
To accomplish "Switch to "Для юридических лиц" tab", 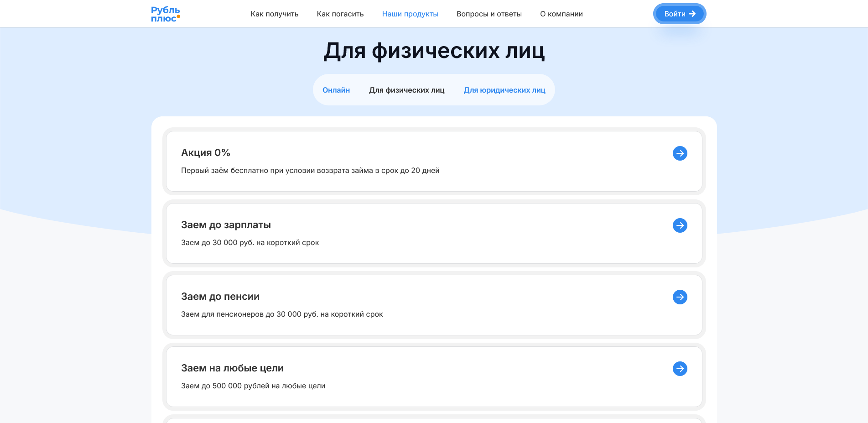I will point(504,90).
